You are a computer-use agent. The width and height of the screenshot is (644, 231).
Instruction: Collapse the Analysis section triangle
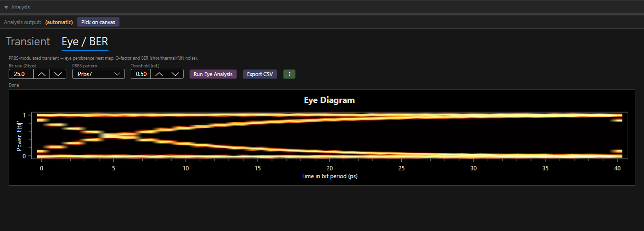tap(6, 8)
